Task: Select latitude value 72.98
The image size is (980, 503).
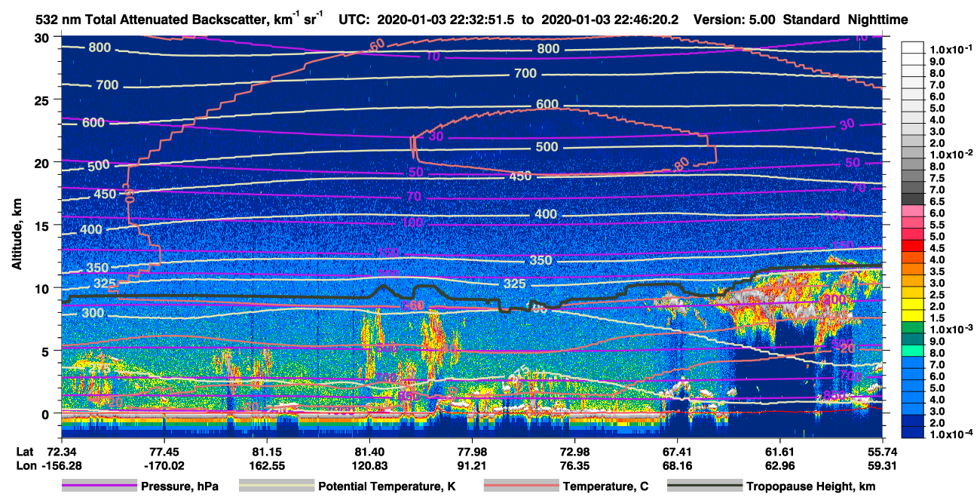Action: click(x=574, y=451)
